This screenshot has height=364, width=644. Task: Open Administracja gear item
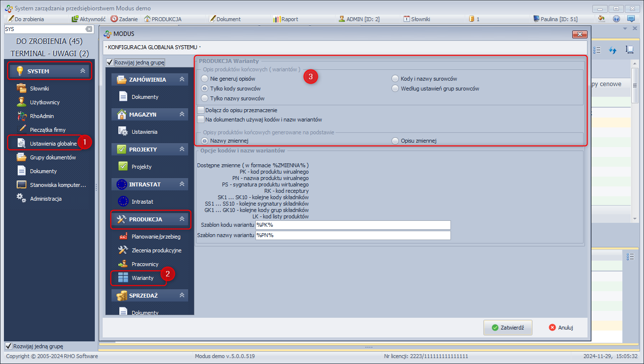(45, 199)
